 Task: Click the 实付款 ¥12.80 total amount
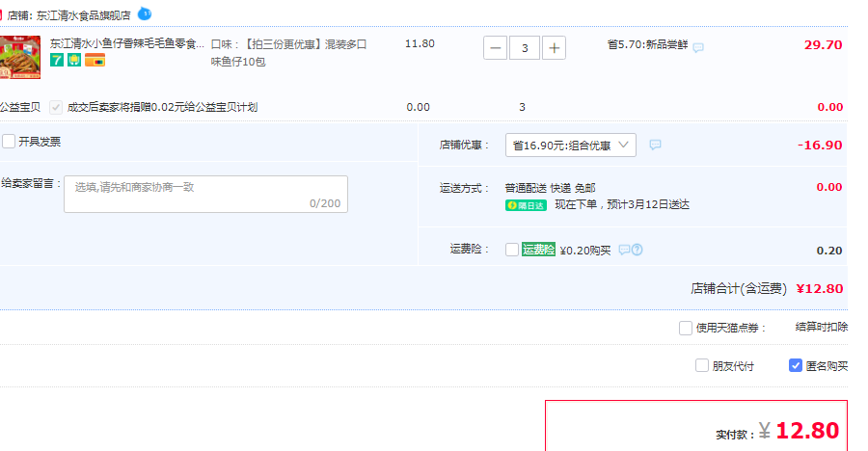pos(799,431)
